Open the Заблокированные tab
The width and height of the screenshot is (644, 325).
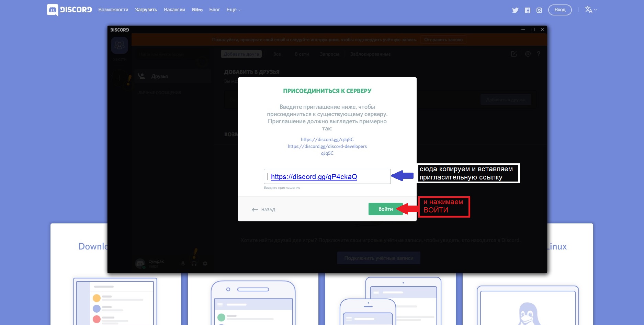(371, 54)
